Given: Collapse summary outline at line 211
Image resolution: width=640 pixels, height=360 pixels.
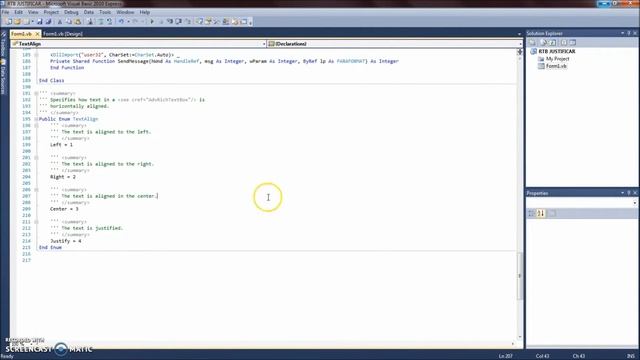Looking at the screenshot, I should [x=36, y=222].
